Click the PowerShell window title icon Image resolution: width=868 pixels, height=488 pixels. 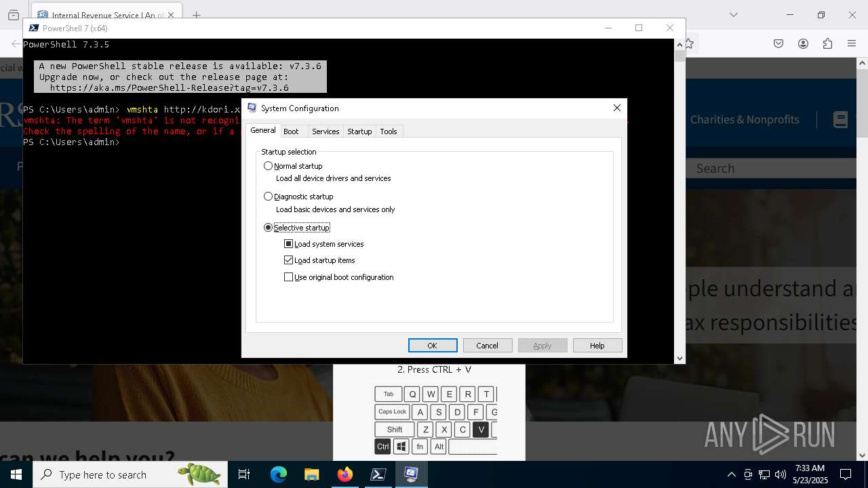pos(33,28)
